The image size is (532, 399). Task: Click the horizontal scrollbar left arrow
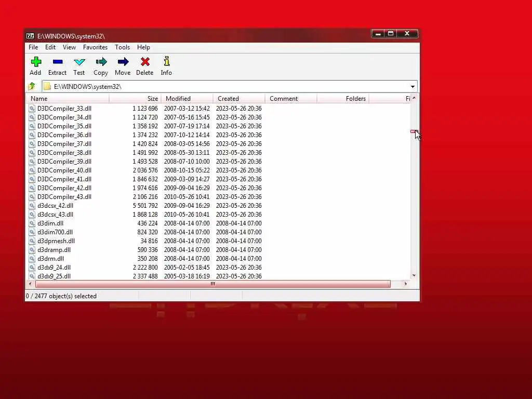(31, 284)
